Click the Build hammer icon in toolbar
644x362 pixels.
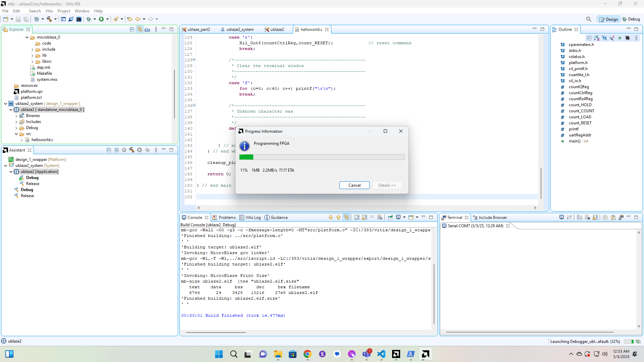point(49,19)
